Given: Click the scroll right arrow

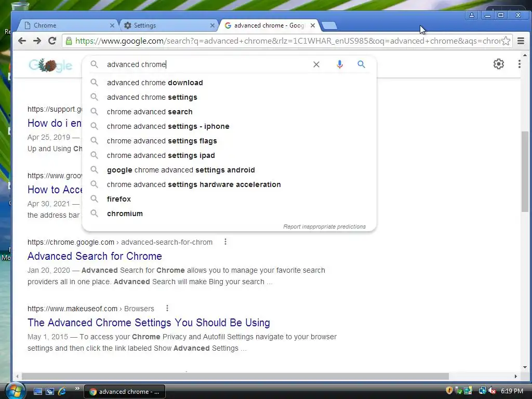Looking at the screenshot, I should tap(516, 376).
